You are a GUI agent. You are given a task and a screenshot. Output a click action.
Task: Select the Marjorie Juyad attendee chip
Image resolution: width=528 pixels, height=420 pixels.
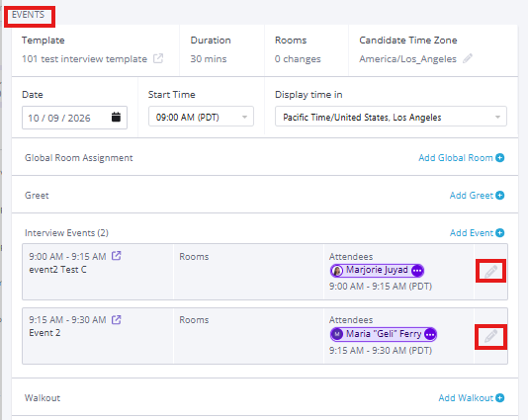(x=377, y=271)
